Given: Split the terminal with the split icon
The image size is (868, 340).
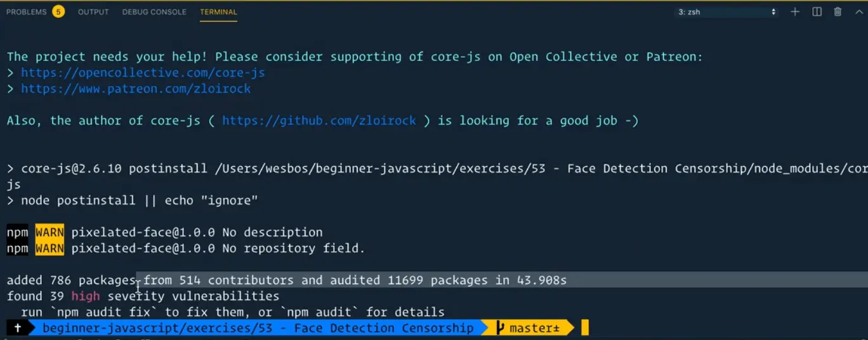Looking at the screenshot, I should [x=817, y=12].
